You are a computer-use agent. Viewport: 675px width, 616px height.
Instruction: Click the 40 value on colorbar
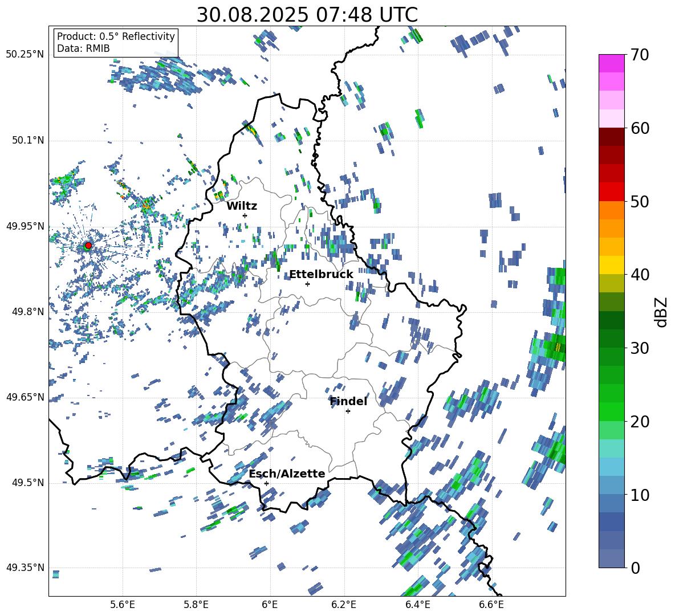pyautogui.click(x=640, y=275)
